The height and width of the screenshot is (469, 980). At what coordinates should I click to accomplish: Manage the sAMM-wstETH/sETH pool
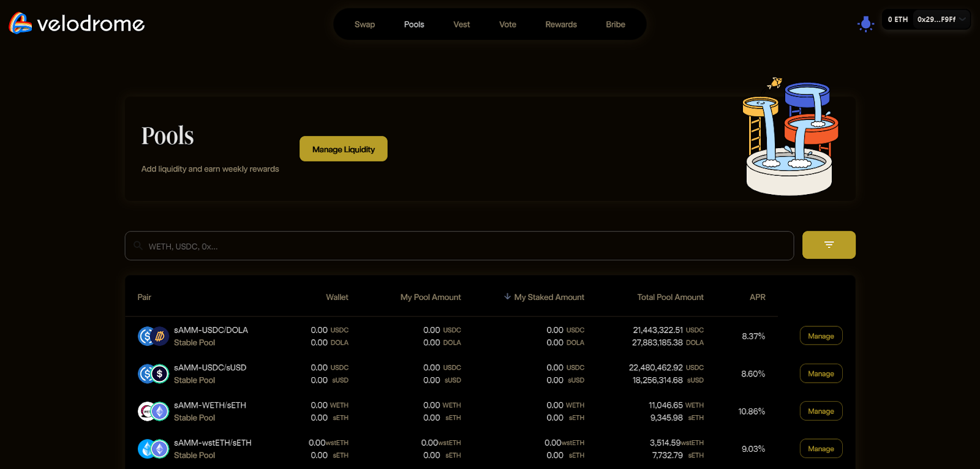[x=821, y=449]
